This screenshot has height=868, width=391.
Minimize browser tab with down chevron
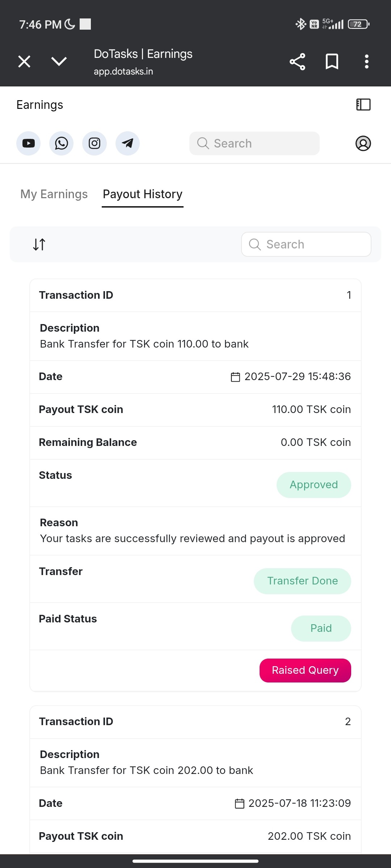(x=59, y=61)
